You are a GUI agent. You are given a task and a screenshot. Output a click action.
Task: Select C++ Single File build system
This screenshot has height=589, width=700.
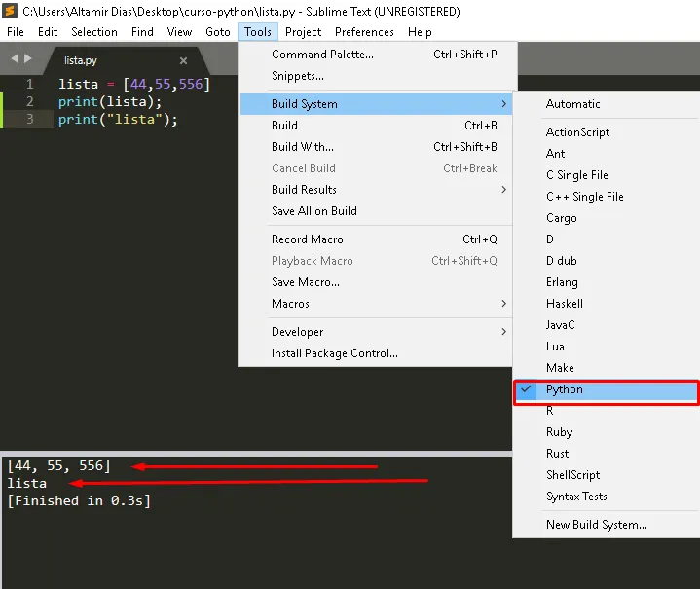(x=607, y=197)
